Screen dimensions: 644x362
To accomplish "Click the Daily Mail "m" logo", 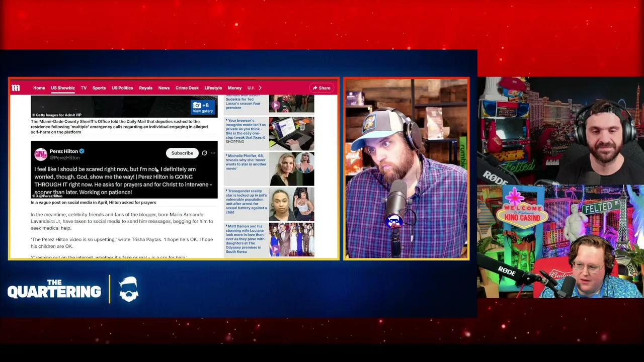I will coord(16,88).
